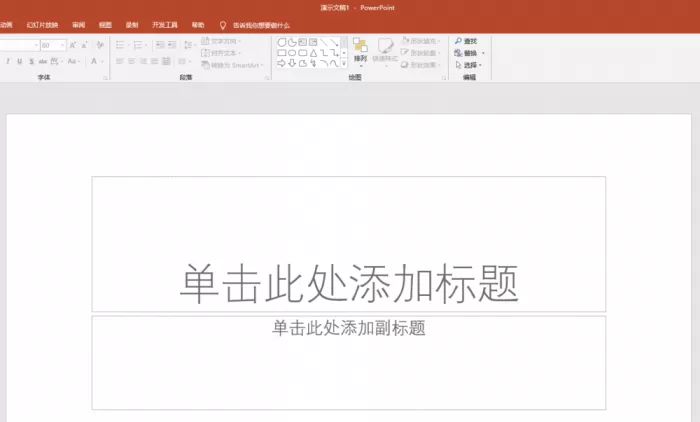This screenshot has height=422, width=700.
Task: Switch to the 审阅 tab
Action: point(79,25)
